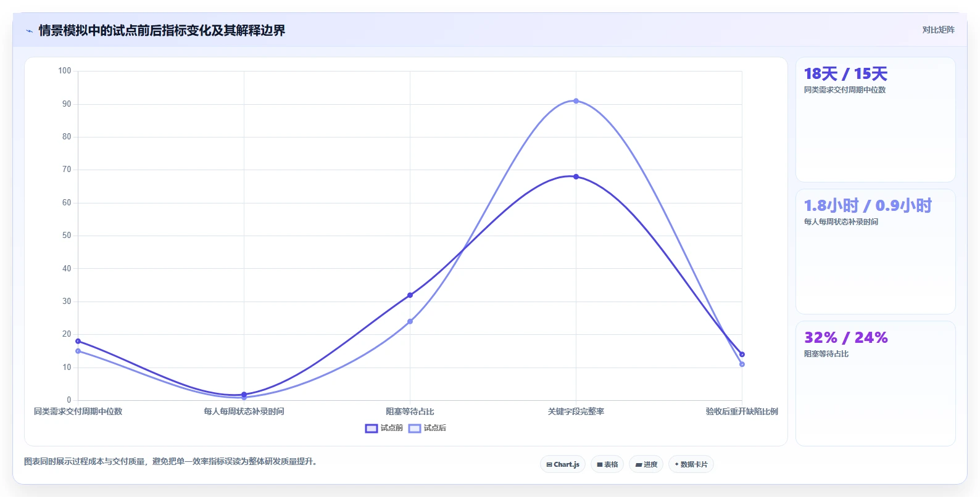
Task: Click the 试点前 point at 验收后重开缺陷比例
Action: pyautogui.click(x=742, y=354)
